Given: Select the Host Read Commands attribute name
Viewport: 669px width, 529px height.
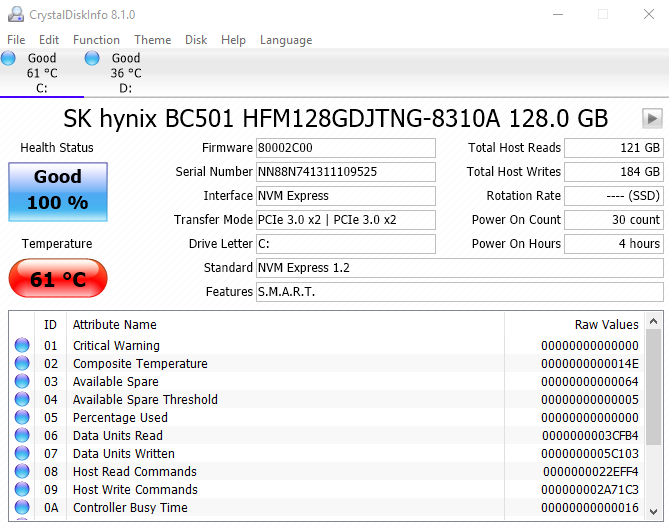Looking at the screenshot, I should click(x=135, y=471).
